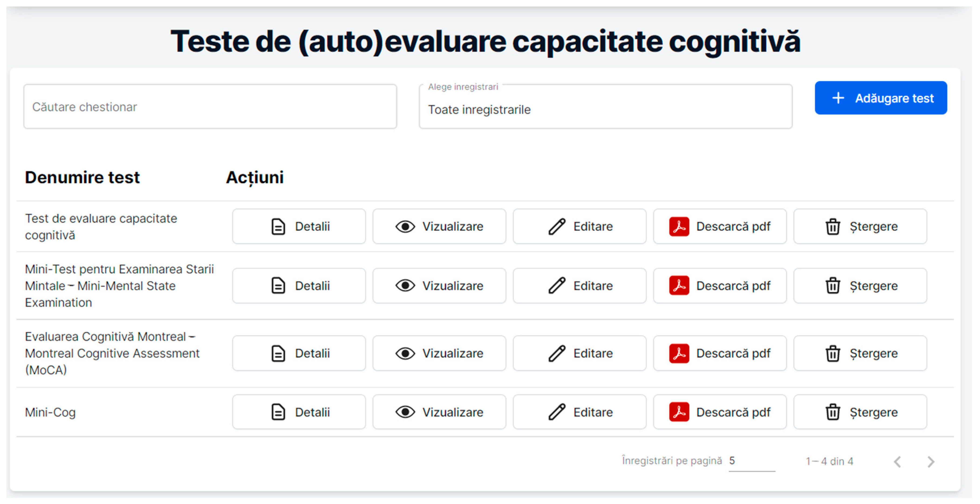980x504 pixels.
Task: Click eye icon for Montreal Cognitive Assessment
Action: click(405, 353)
